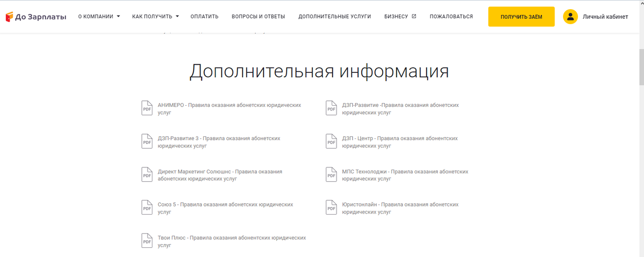Open Союз 5 rules document link
Viewport: 644px width, 257px height.
[x=225, y=208]
